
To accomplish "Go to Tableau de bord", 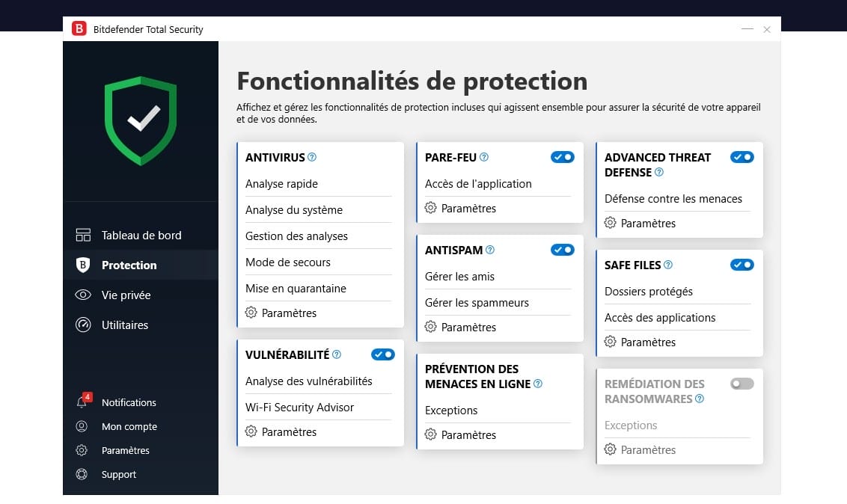I will coord(141,236).
